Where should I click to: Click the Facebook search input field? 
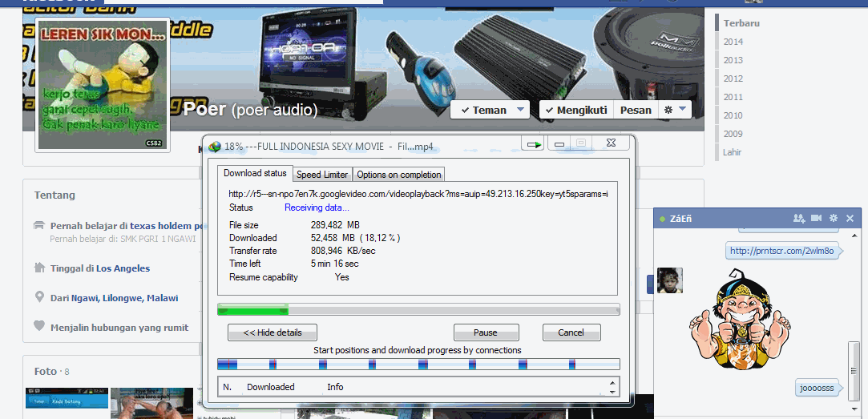click(244, 2)
